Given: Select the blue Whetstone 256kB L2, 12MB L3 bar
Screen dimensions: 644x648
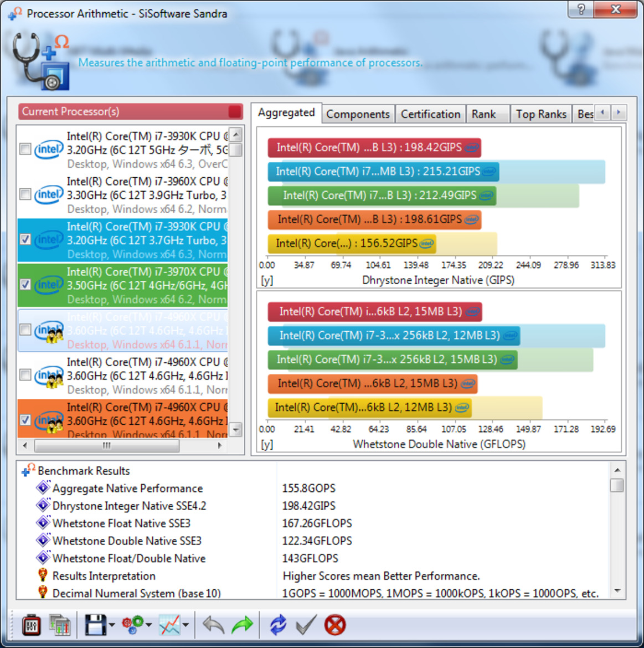Looking at the screenshot, I should pos(394,336).
